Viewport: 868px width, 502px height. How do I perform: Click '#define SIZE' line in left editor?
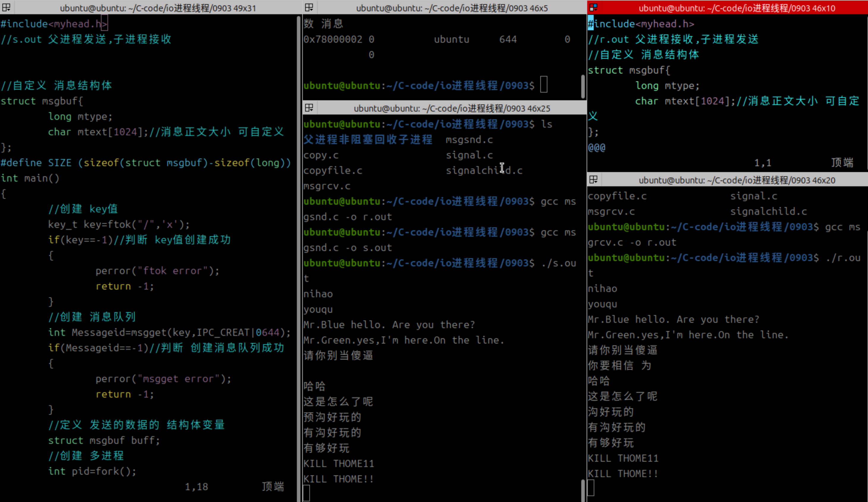tap(146, 163)
